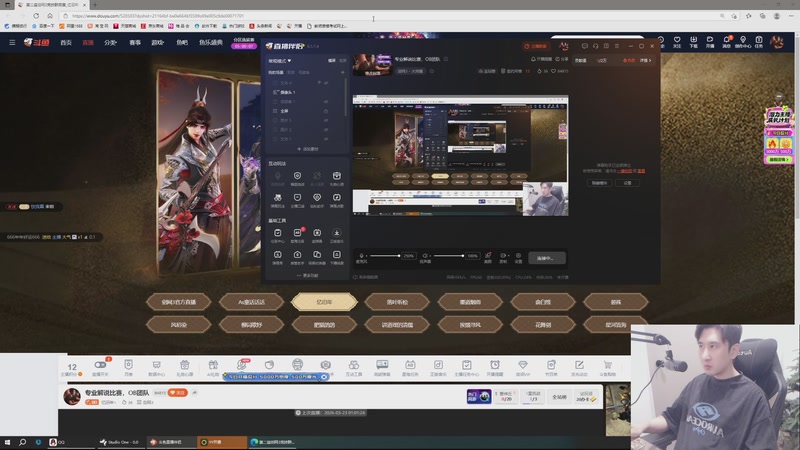Screen dimensions: 800x450
Task: Click the Douyu logo in the site header
Action: [36, 42]
